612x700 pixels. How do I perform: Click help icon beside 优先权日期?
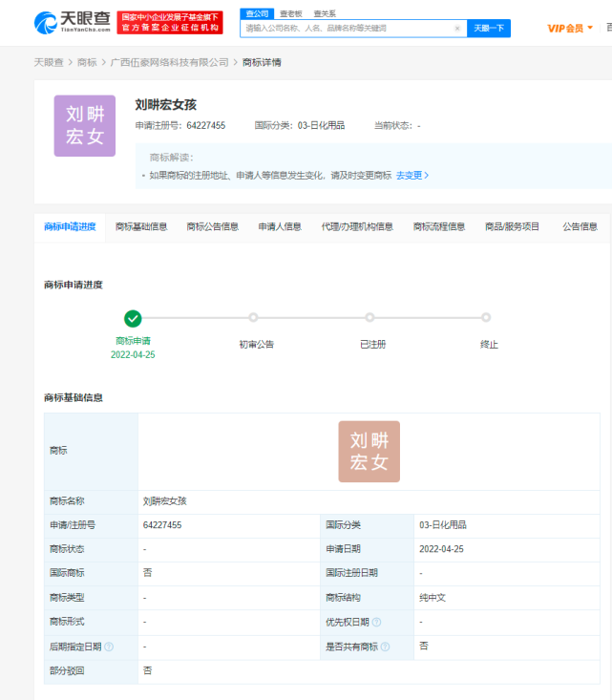[x=375, y=622]
